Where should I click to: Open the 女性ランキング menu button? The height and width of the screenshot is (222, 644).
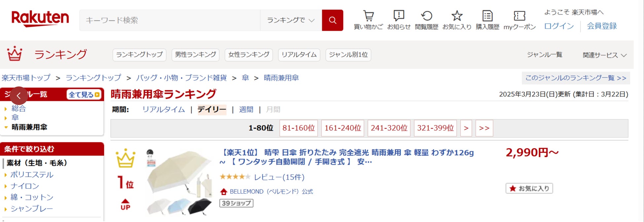pyautogui.click(x=248, y=55)
